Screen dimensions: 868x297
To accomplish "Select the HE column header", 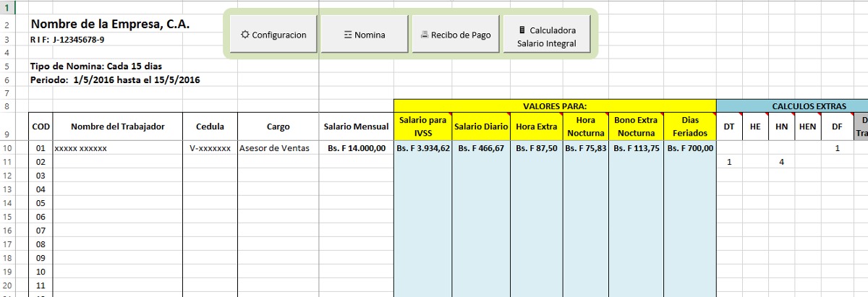I will click(x=755, y=126).
